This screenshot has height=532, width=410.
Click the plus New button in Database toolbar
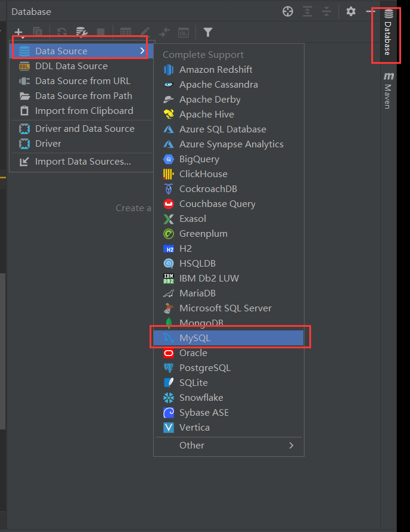(x=18, y=33)
